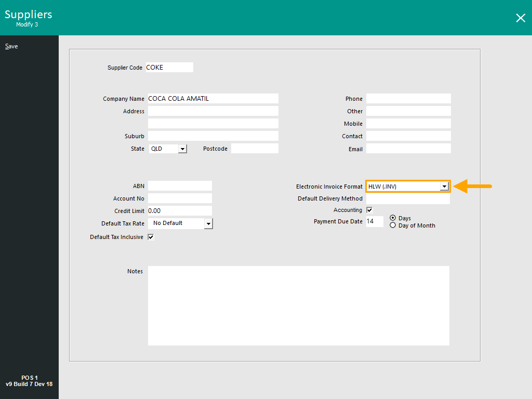Open the State dropdown list
Screen dimensions: 532x399
(182, 149)
